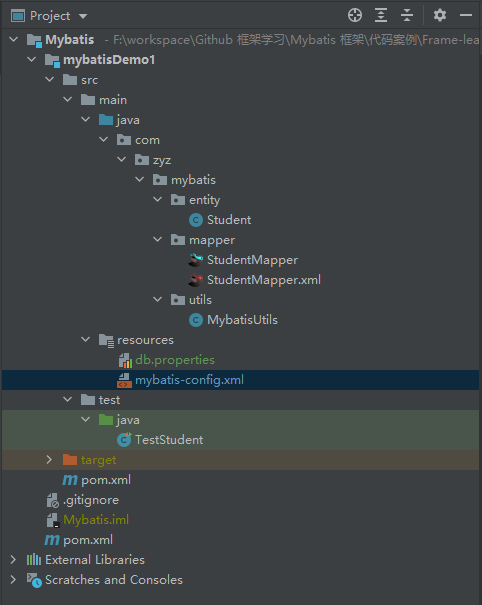Click the .gitignore file icon

tap(52, 500)
